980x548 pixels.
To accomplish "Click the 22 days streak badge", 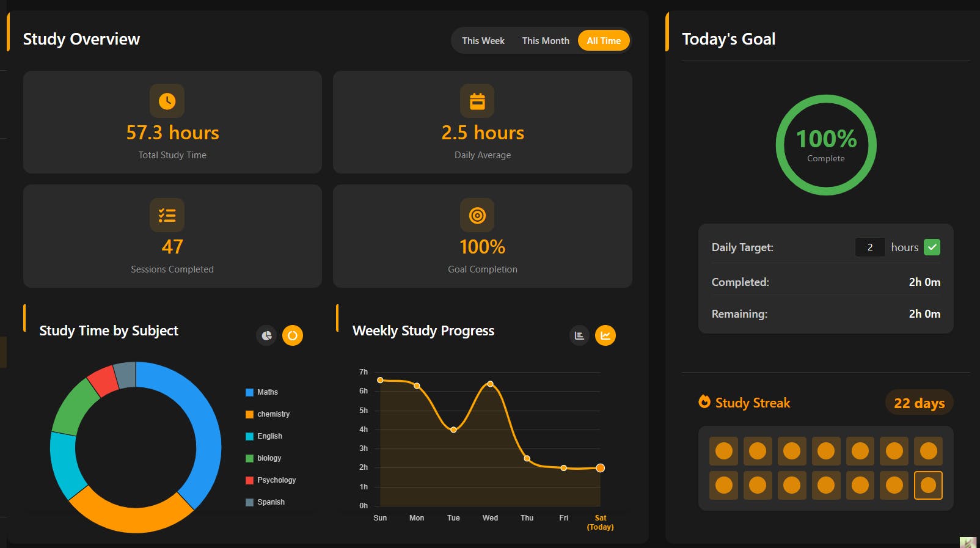I will coord(919,403).
